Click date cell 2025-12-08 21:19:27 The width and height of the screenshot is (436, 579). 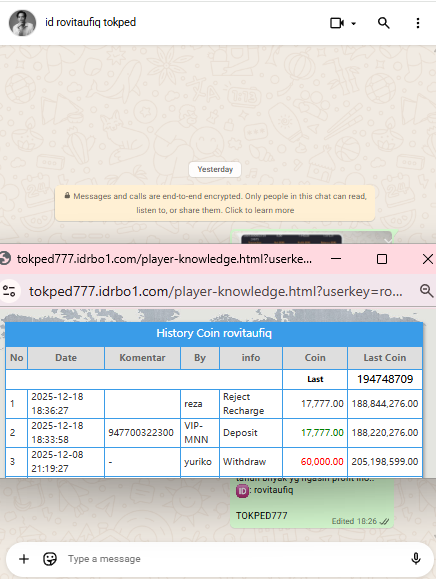click(66, 462)
